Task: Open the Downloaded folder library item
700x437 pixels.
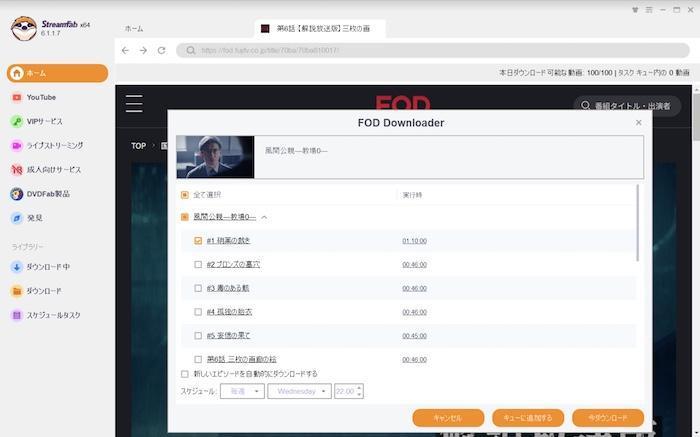Action: (36, 291)
